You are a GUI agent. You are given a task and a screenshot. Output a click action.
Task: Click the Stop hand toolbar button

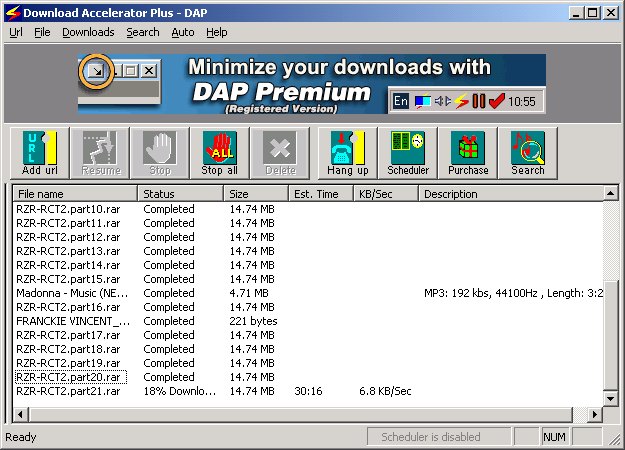pos(160,153)
